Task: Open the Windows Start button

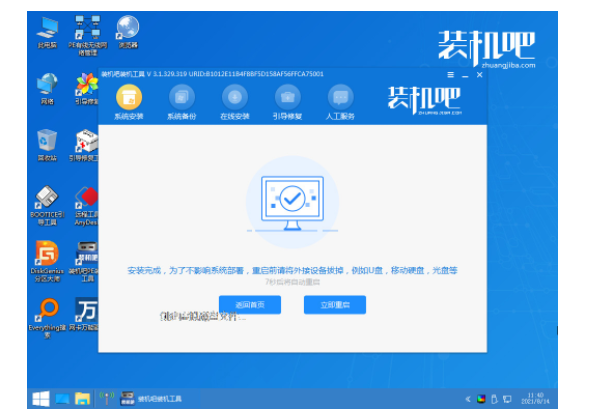Action: [x=41, y=399]
